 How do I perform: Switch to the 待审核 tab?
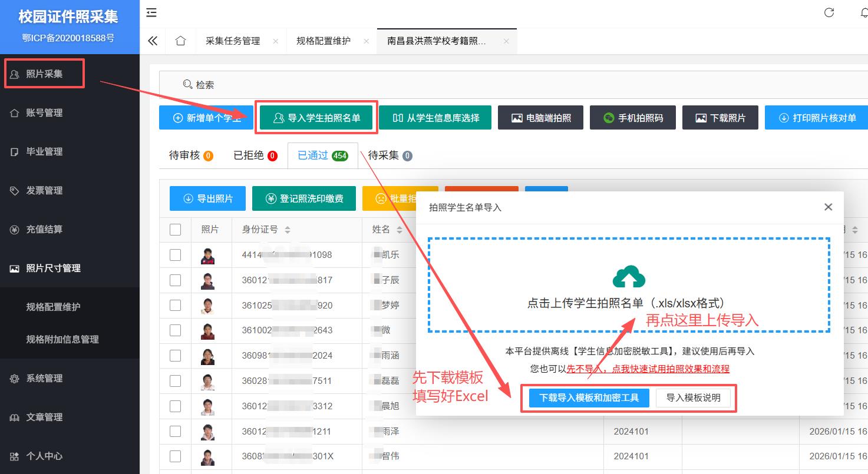pos(190,155)
